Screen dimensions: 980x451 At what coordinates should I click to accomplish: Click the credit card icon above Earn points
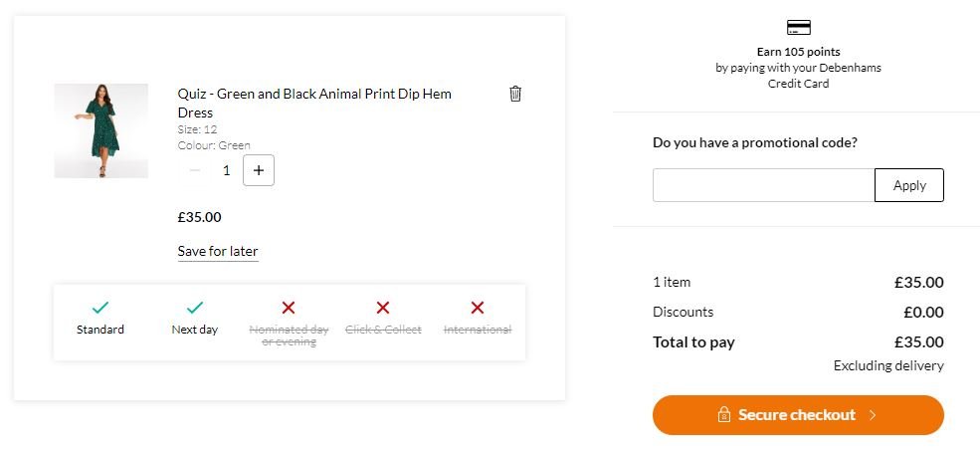(x=798, y=28)
